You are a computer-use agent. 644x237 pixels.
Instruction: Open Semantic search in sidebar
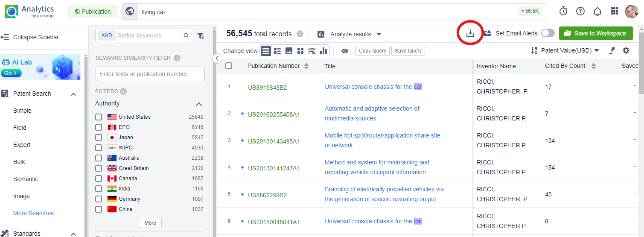[26, 179]
